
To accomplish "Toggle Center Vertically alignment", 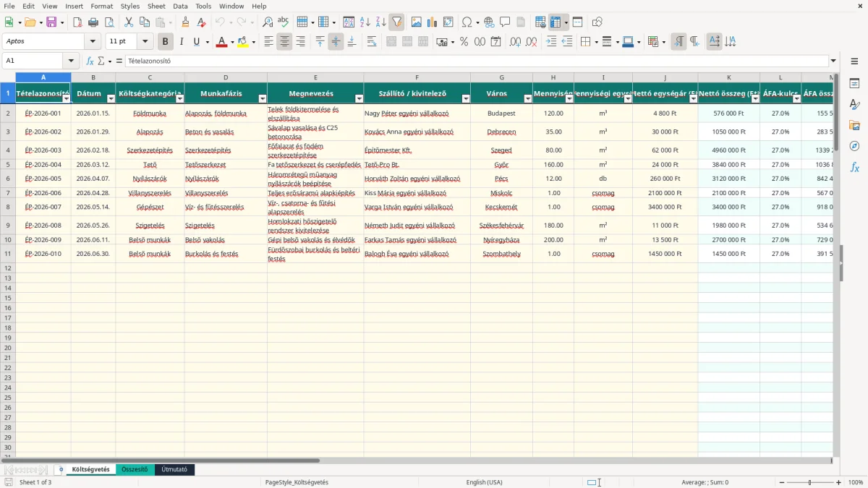I will click(336, 42).
